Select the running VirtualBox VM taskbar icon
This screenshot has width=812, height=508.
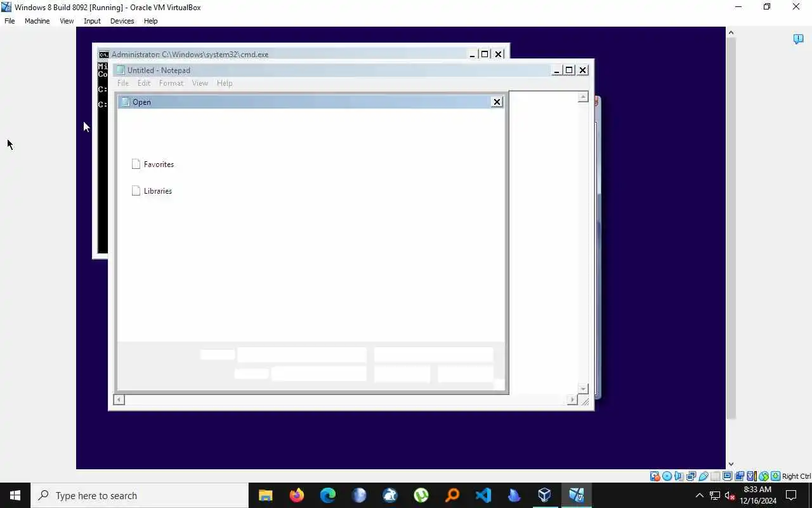[x=576, y=495]
